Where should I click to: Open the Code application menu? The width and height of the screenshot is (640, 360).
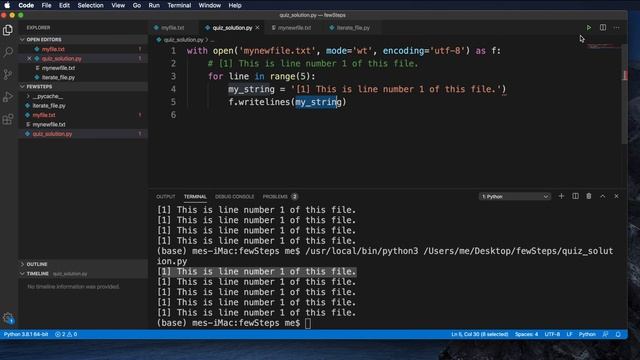click(26, 5)
